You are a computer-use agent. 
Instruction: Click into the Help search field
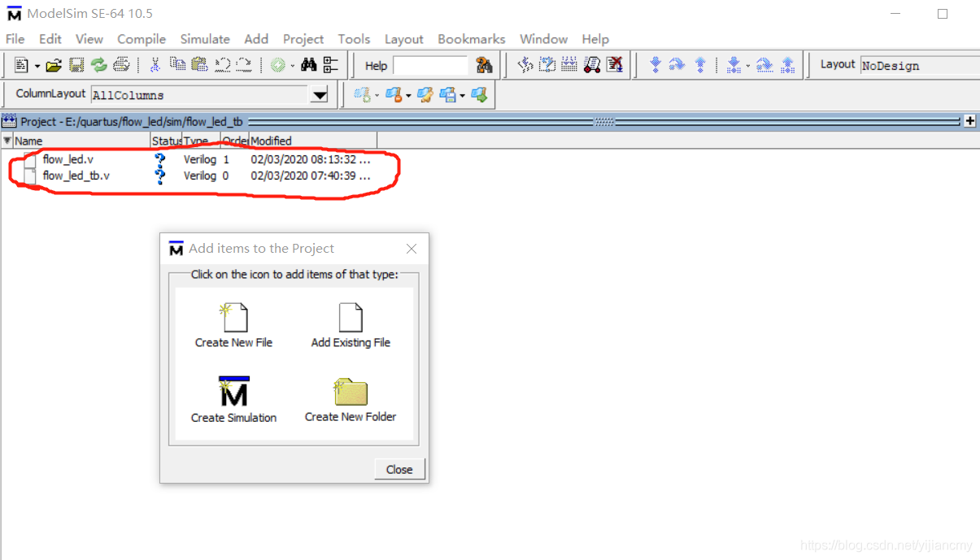[x=430, y=66]
